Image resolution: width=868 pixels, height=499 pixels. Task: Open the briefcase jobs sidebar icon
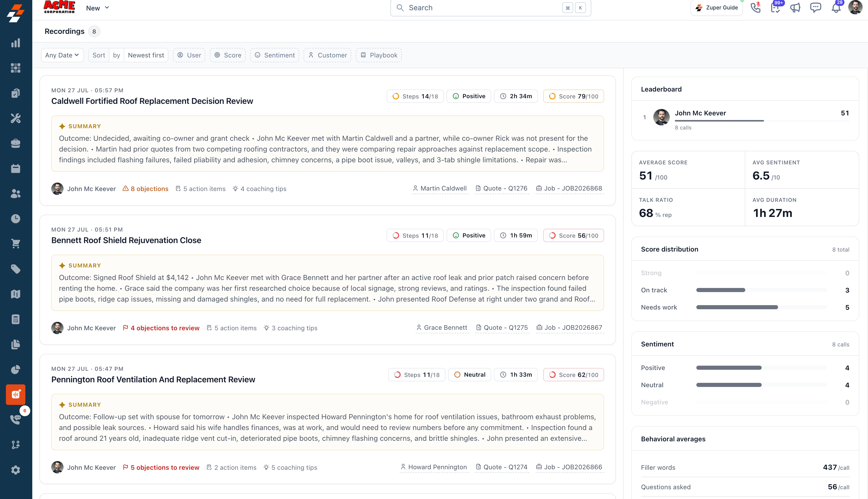pyautogui.click(x=16, y=143)
